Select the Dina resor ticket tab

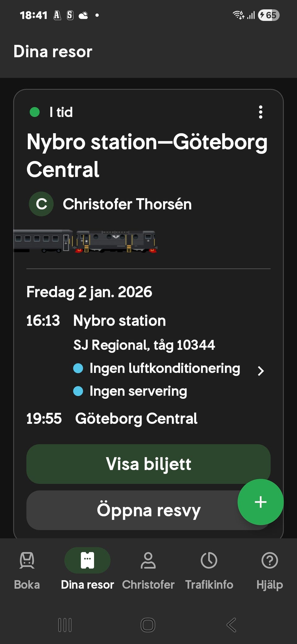click(87, 560)
